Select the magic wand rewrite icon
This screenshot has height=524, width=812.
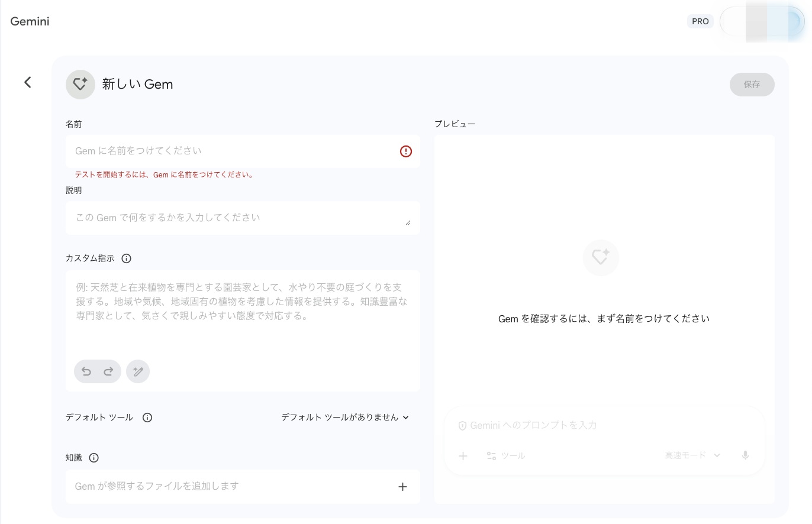pyautogui.click(x=138, y=371)
